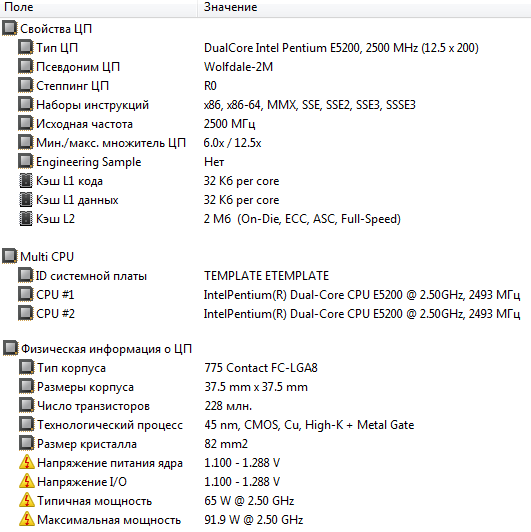Select the 'Тип корпуса' field label
This screenshot has width=531, height=532.
click(71, 368)
